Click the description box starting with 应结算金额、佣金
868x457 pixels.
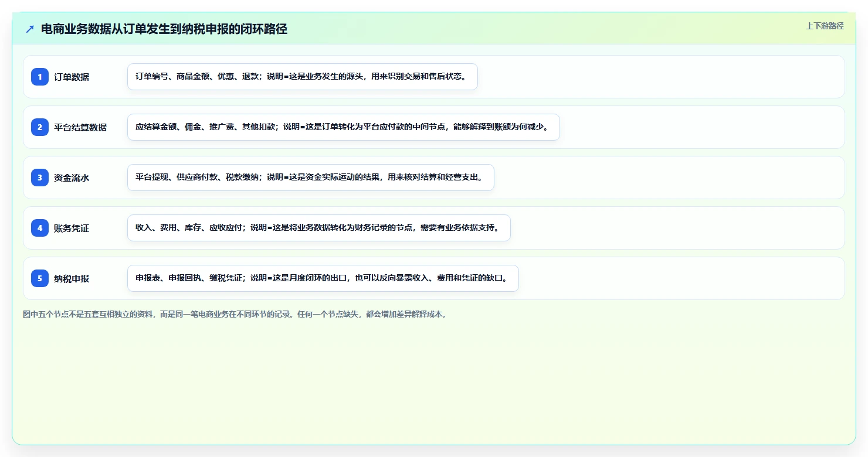344,127
